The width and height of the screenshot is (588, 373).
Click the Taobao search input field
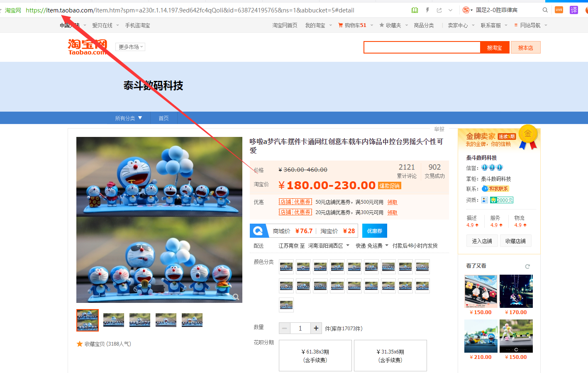422,47
